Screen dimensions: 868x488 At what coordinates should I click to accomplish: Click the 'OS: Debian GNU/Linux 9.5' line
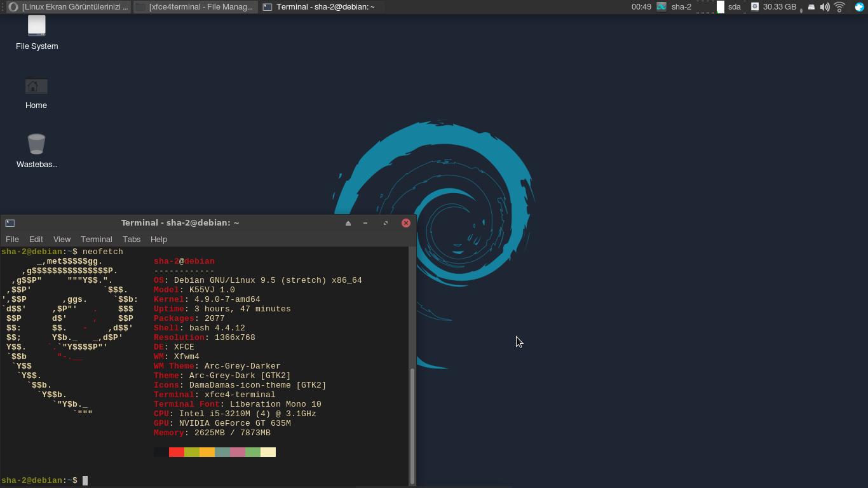coord(258,280)
